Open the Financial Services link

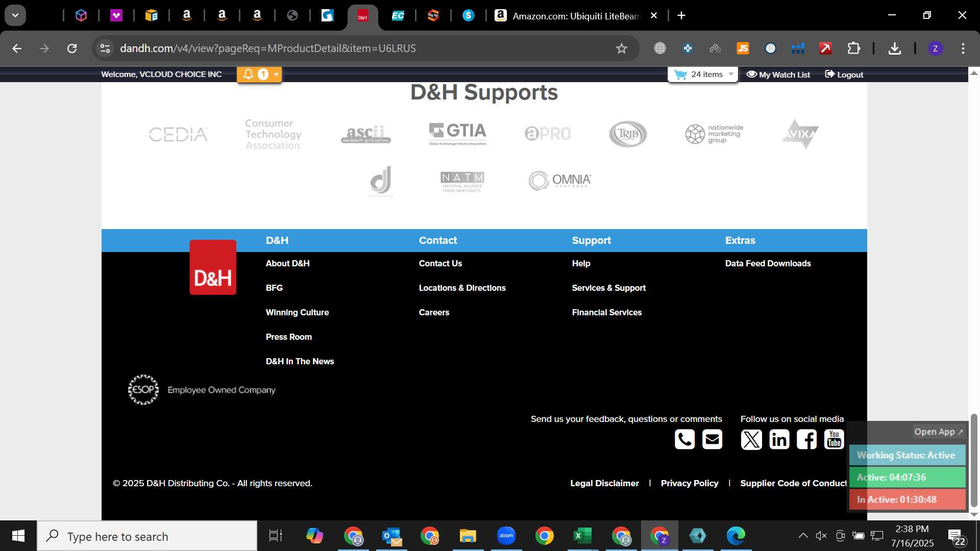(606, 312)
